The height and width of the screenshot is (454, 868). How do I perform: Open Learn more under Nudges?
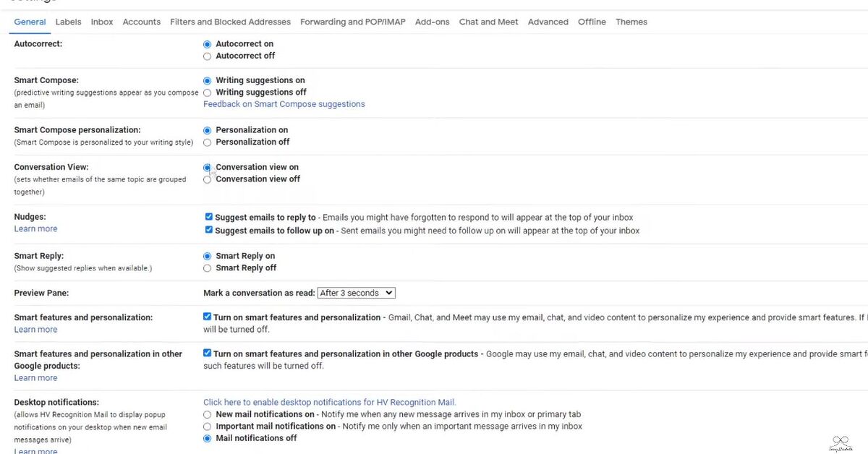(35, 228)
